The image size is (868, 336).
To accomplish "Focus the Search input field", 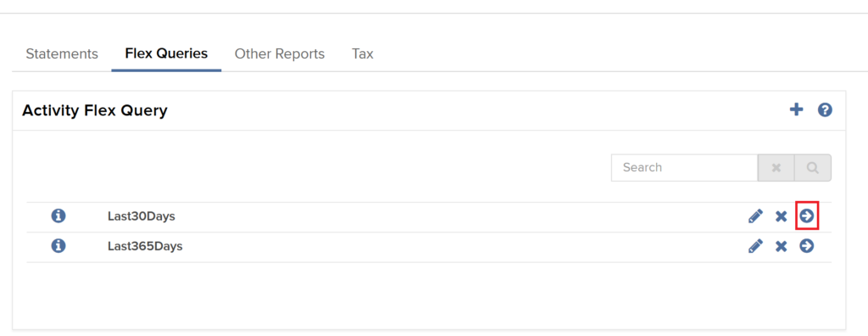I will pos(684,167).
